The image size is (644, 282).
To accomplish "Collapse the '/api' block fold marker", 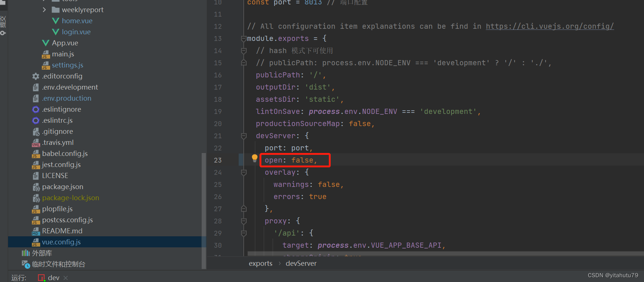I will pos(244,233).
